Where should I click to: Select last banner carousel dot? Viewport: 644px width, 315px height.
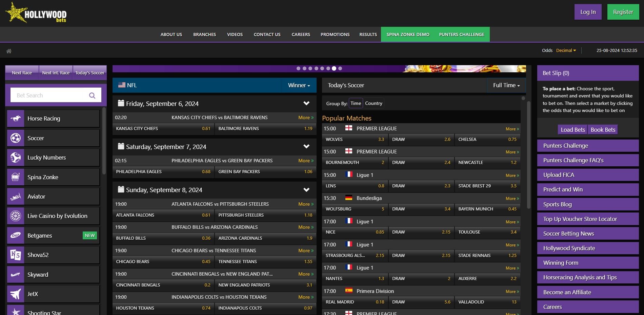(340, 68)
